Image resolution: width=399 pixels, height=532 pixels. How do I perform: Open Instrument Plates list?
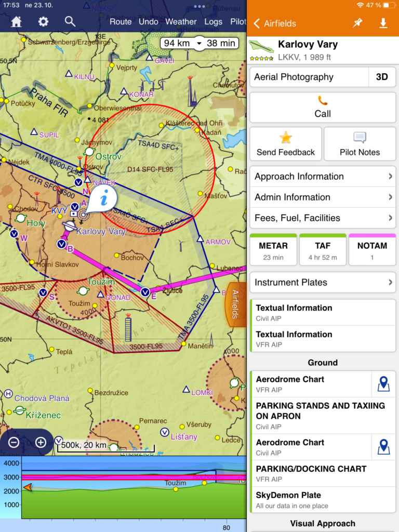(323, 283)
